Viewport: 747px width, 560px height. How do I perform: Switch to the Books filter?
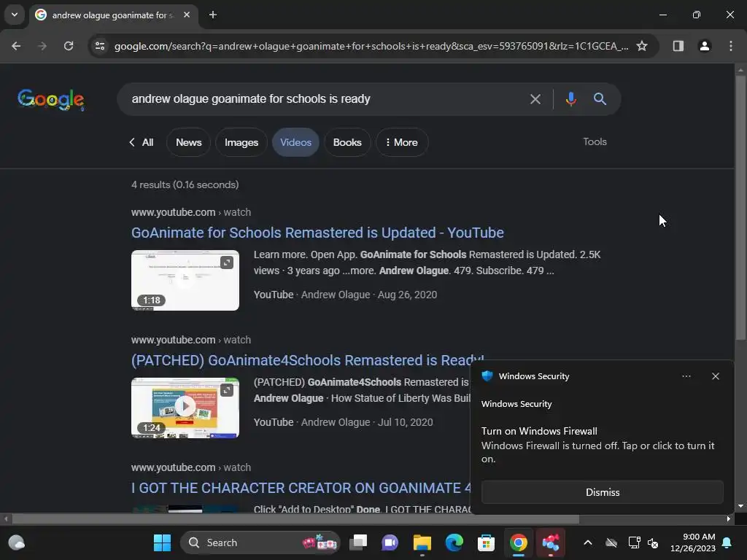(347, 142)
